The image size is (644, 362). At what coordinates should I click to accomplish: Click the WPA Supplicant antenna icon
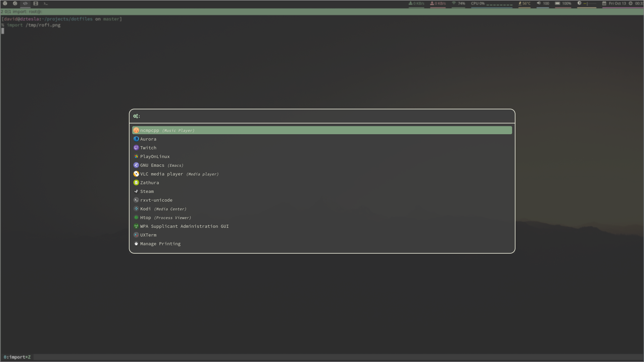136,226
